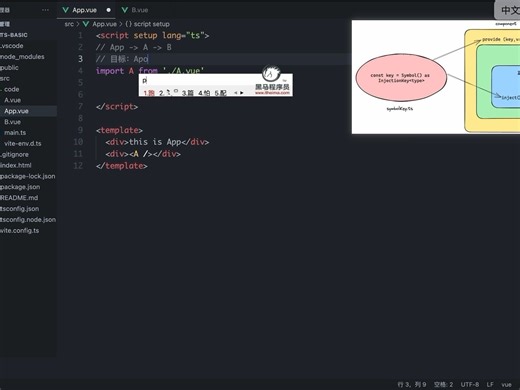
Task: Change vue language mode in status bar
Action: pyautogui.click(x=506, y=384)
